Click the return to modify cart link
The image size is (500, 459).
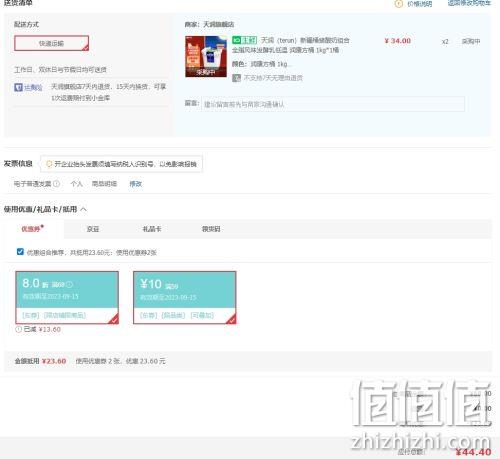click(x=469, y=3)
